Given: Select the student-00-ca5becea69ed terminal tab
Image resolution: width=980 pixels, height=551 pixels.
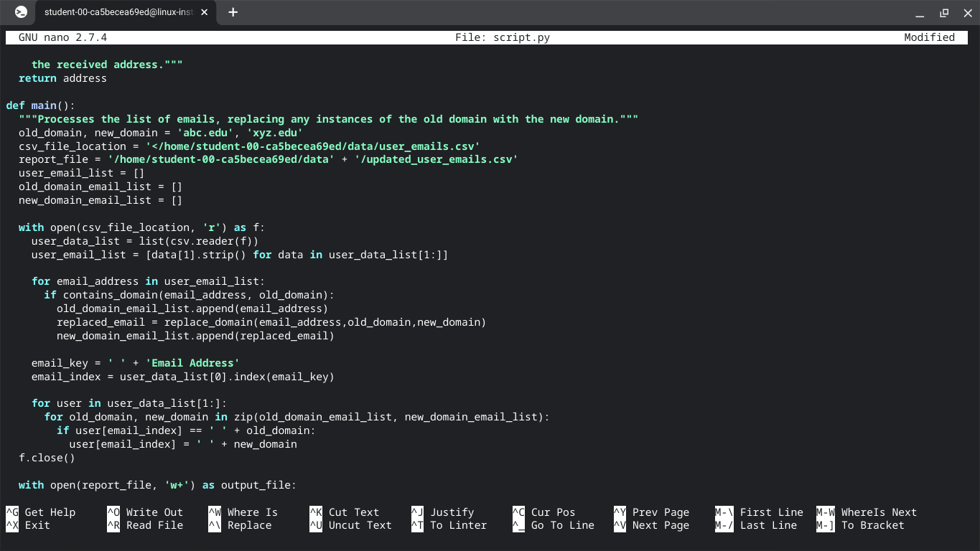Looking at the screenshot, I should (126, 12).
